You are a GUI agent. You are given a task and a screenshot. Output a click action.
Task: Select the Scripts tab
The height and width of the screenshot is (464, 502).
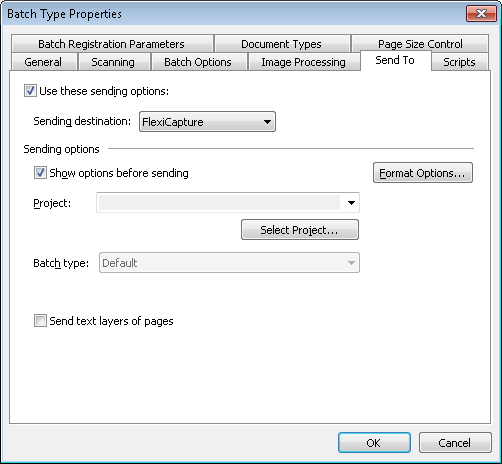tap(459, 62)
